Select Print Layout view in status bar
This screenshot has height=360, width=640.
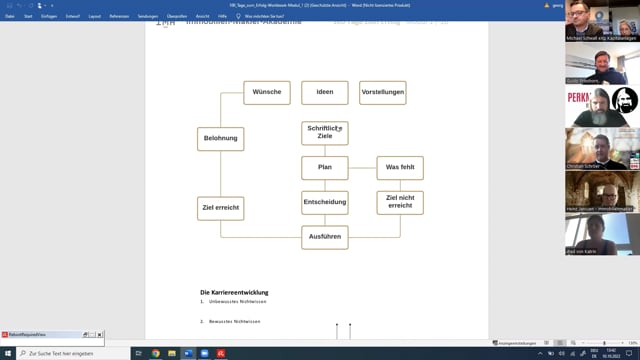click(560, 343)
